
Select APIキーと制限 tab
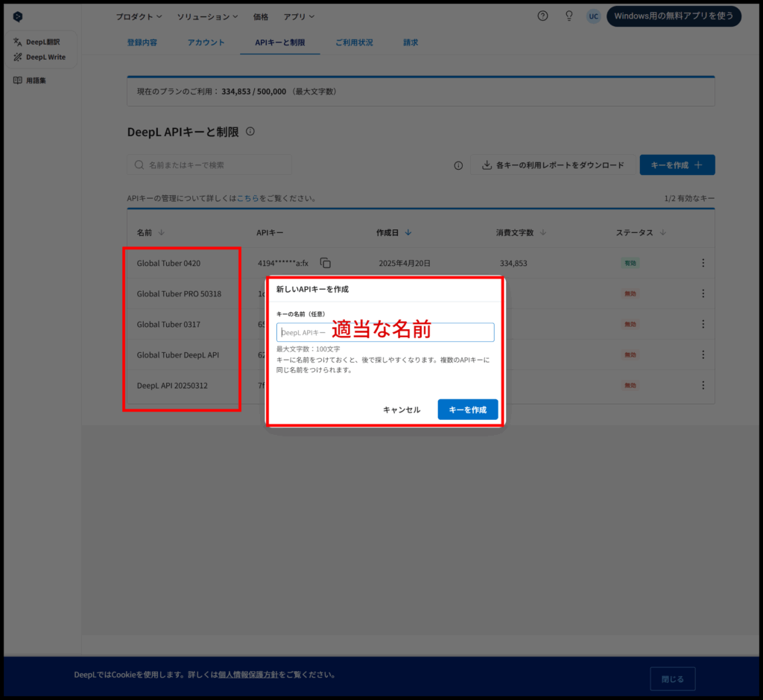click(280, 42)
